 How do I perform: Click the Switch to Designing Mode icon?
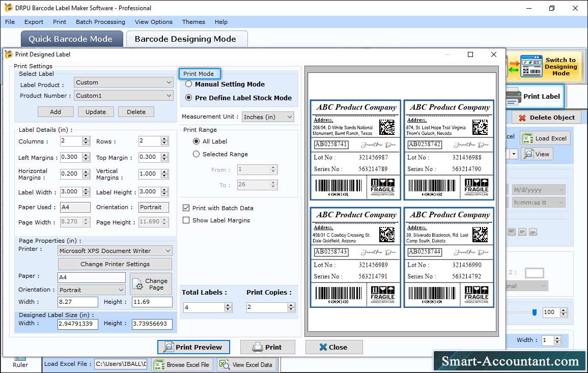531,66
